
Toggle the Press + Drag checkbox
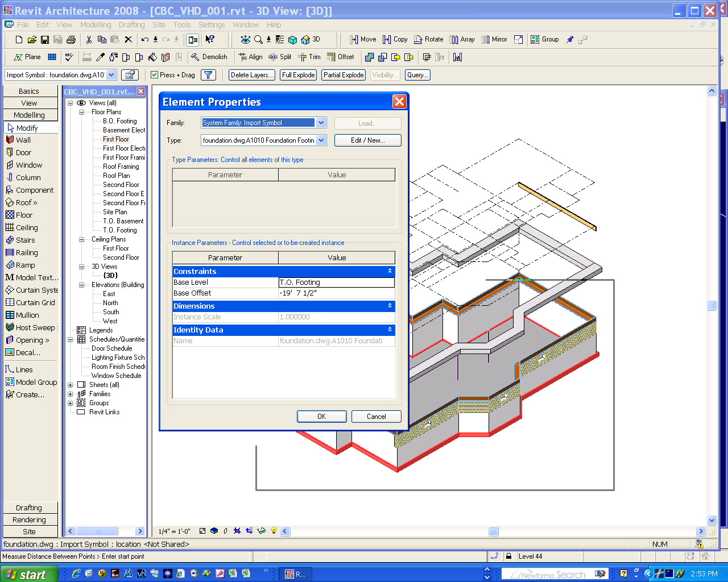(154, 75)
